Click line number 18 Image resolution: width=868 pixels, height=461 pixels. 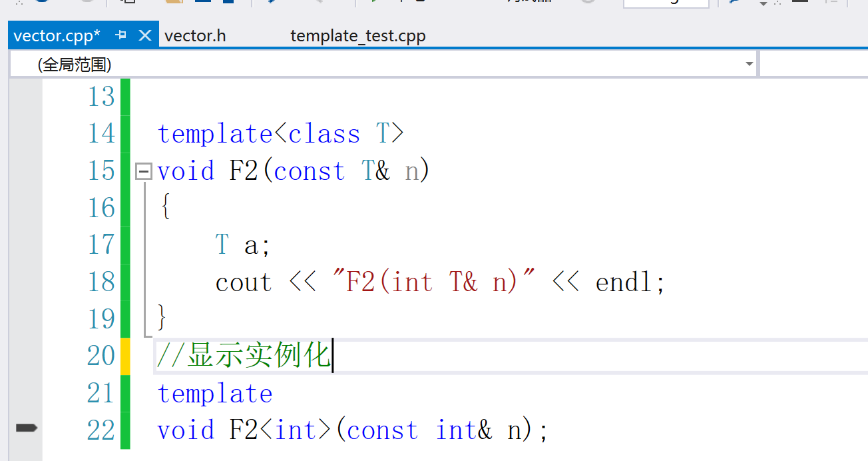click(101, 282)
